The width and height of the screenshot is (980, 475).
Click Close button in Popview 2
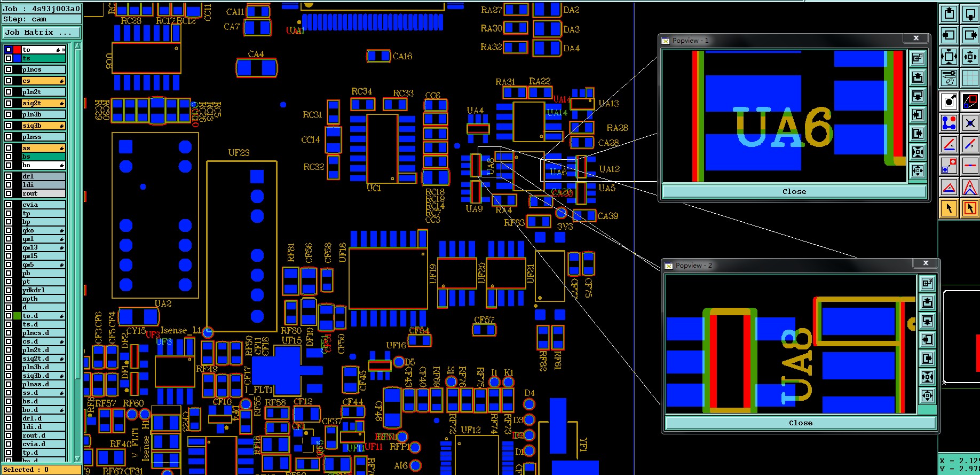tap(800, 423)
